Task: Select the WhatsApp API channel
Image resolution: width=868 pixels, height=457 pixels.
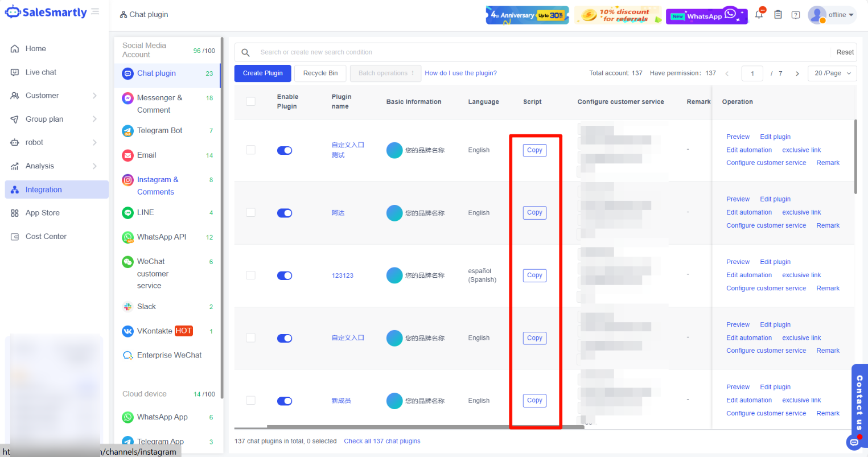Action: click(x=161, y=237)
